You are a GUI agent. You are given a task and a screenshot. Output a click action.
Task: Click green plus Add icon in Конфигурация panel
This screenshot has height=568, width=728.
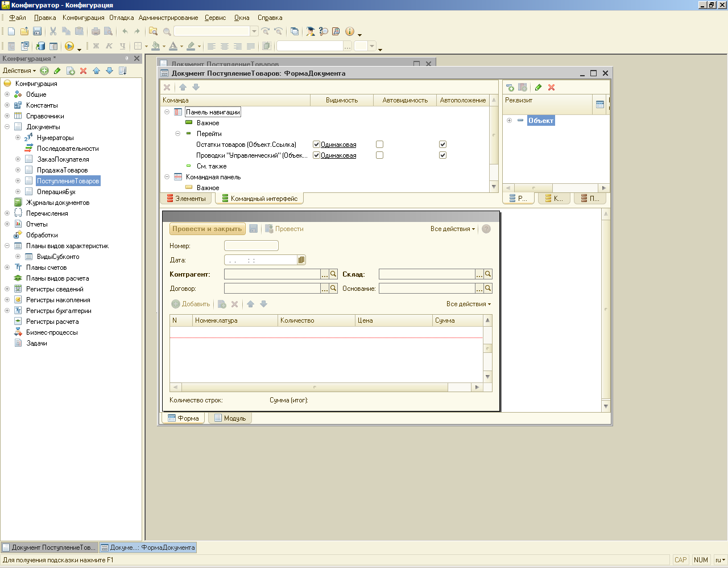click(44, 71)
